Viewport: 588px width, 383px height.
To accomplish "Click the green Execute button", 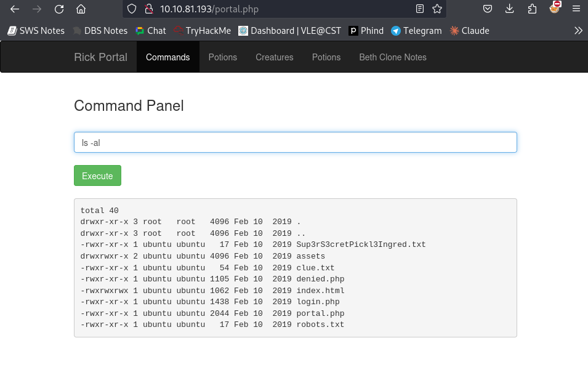I will [x=97, y=175].
